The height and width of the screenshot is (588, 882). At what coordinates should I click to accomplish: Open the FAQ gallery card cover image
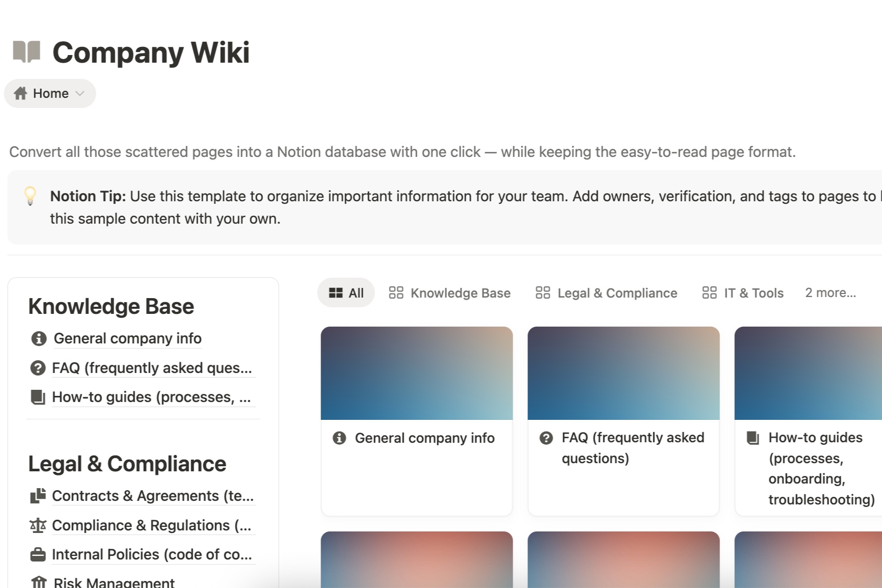point(624,373)
